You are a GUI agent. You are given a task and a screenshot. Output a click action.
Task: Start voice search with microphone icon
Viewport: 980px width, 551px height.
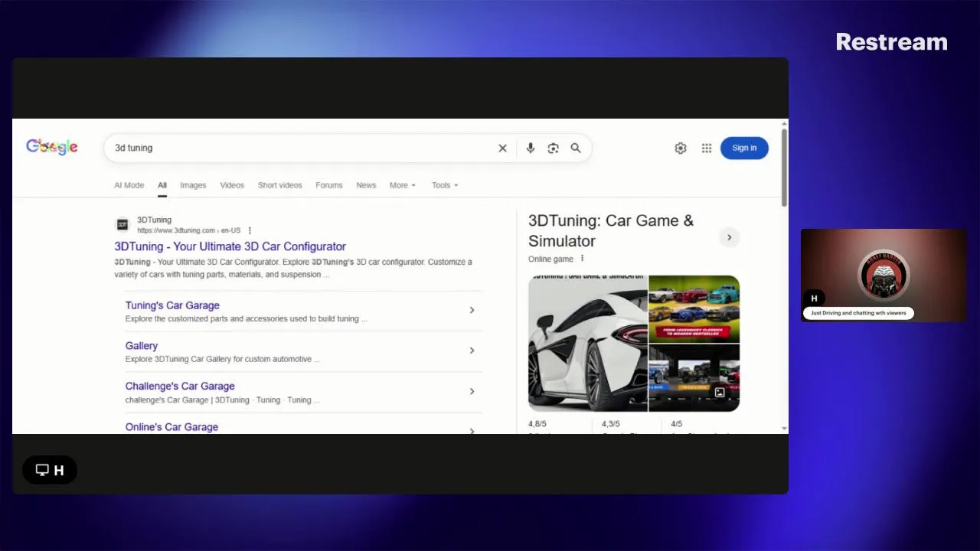[531, 148]
